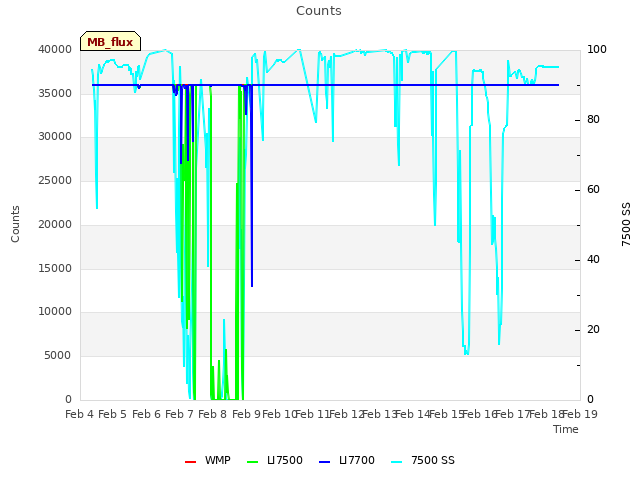The height and width of the screenshot is (480, 640).
Task: Toggle the LI7500 legend entry
Action: [x=275, y=460]
